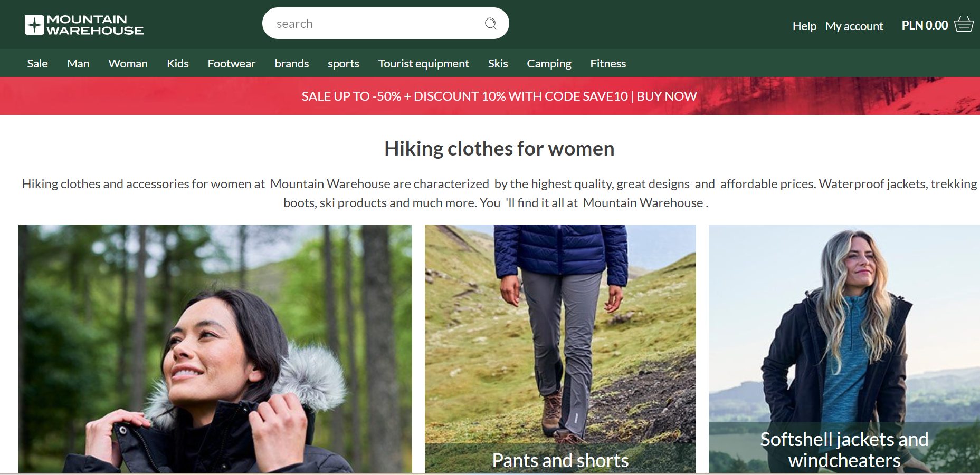Select the Man menu item
The width and height of the screenshot is (980, 475).
click(x=78, y=64)
